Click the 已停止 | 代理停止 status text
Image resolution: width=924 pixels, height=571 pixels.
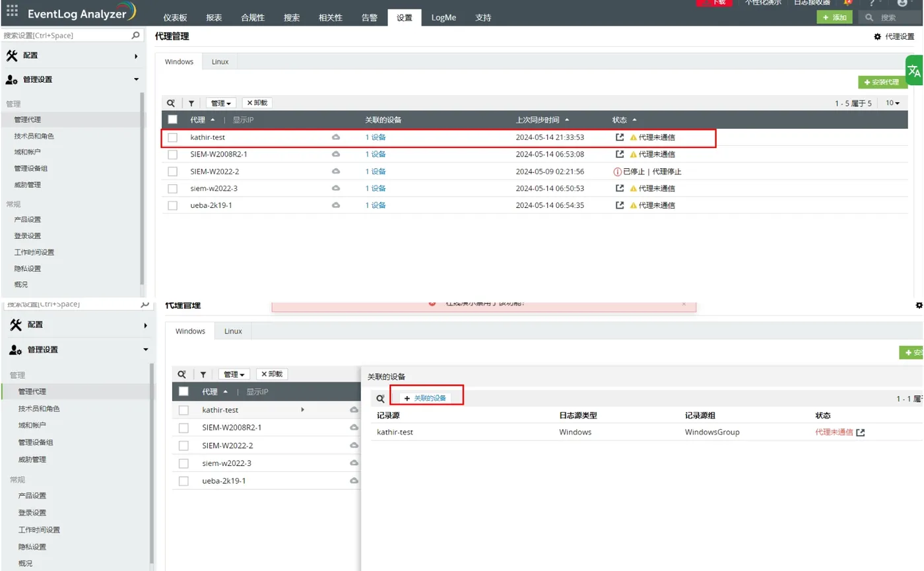(652, 172)
